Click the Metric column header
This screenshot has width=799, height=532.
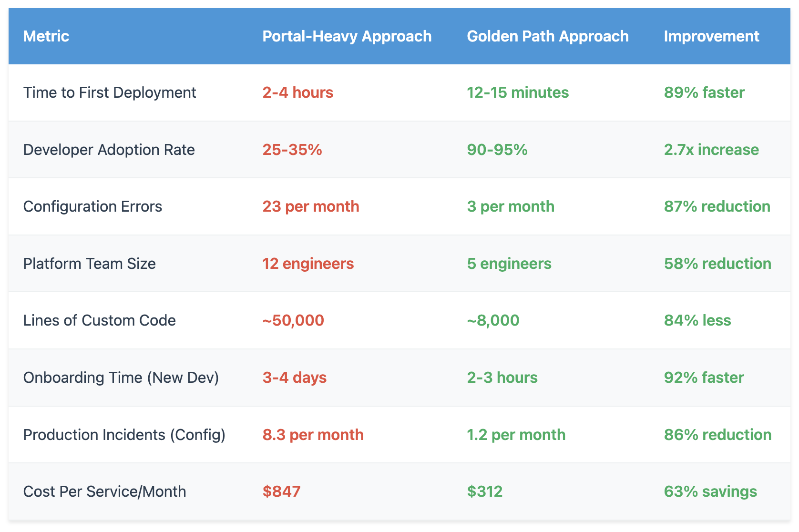coord(46,36)
